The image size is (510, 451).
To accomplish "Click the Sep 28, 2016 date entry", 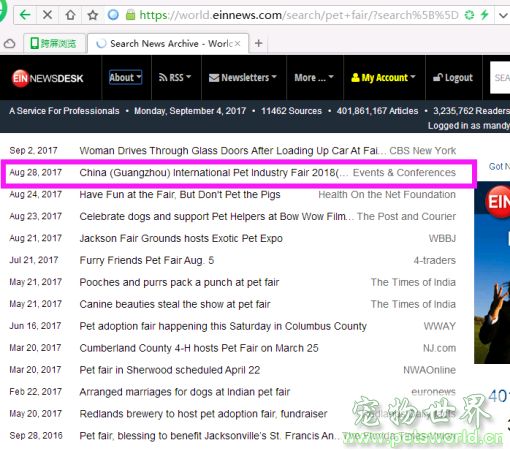I will point(36,436).
